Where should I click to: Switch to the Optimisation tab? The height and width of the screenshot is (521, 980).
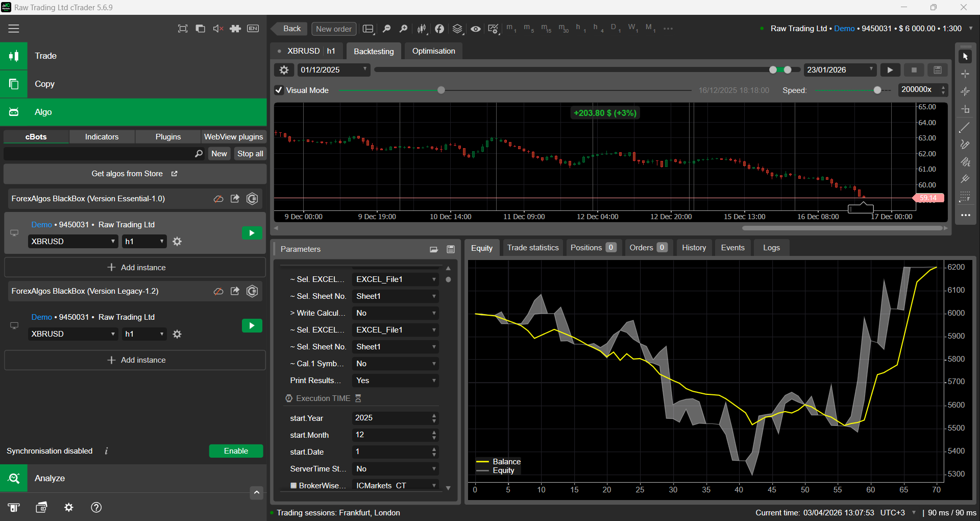click(433, 51)
